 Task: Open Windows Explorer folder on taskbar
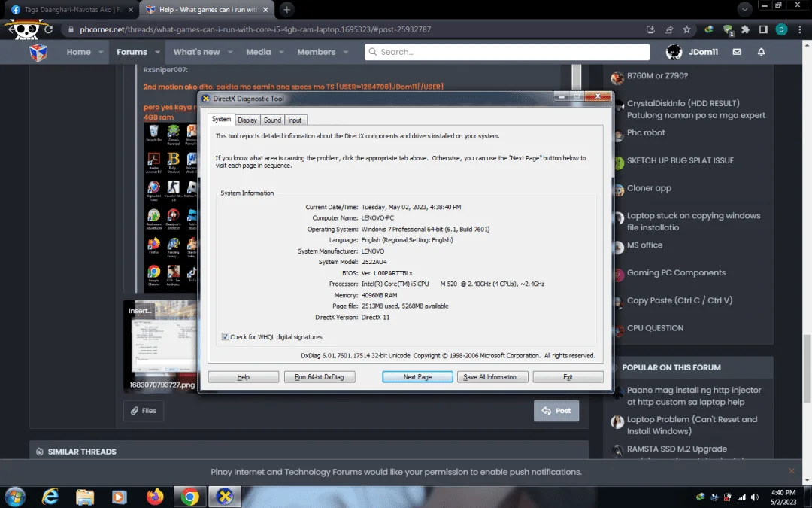point(85,497)
